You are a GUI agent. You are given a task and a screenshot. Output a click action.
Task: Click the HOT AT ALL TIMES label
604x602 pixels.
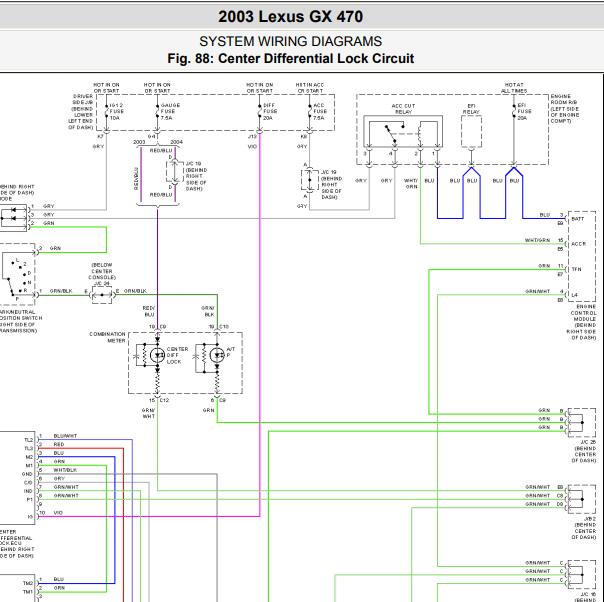tap(514, 88)
